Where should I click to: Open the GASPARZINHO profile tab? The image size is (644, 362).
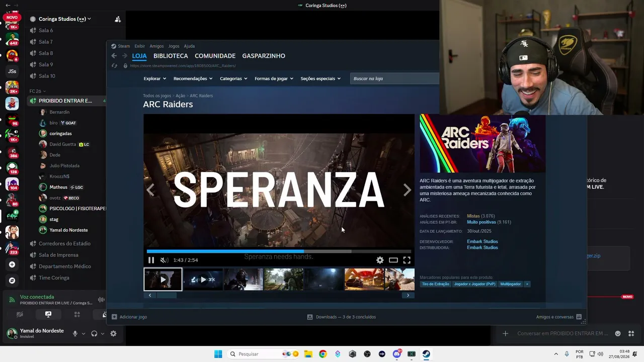point(264,56)
